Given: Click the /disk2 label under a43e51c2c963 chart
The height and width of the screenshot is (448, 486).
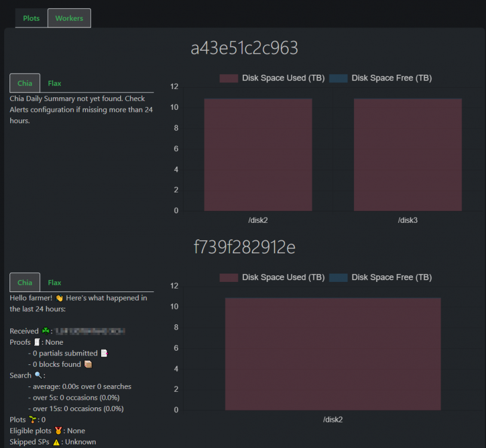Looking at the screenshot, I should [258, 220].
